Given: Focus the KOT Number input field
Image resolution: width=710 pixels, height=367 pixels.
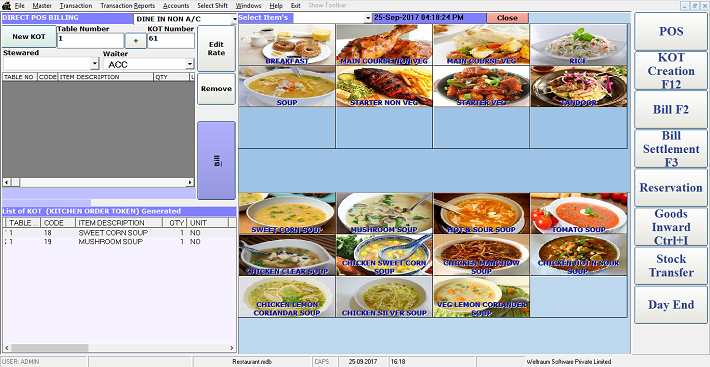Looking at the screenshot, I should tap(171, 40).
